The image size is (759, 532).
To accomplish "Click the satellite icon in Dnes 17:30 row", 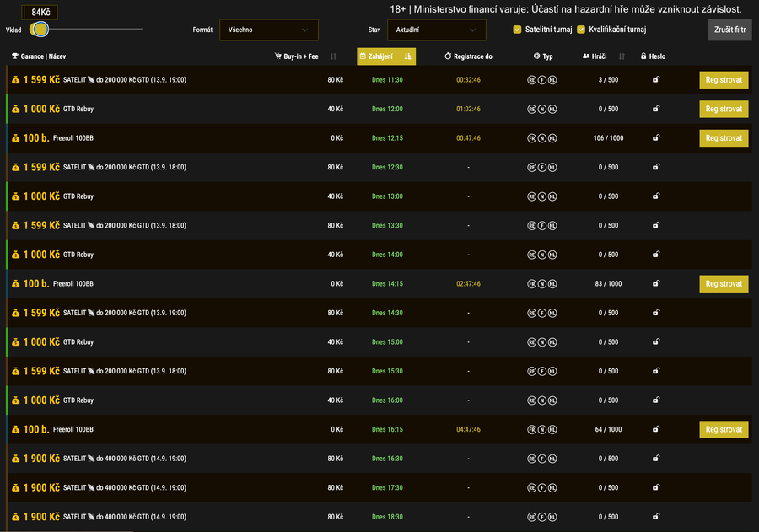I will (91, 487).
